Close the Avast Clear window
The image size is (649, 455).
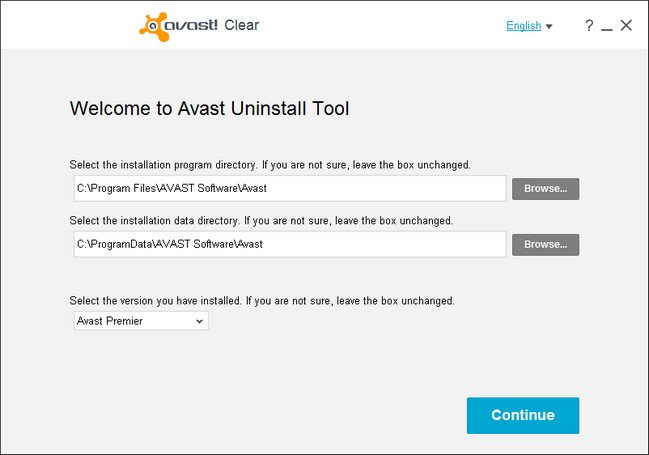626,25
